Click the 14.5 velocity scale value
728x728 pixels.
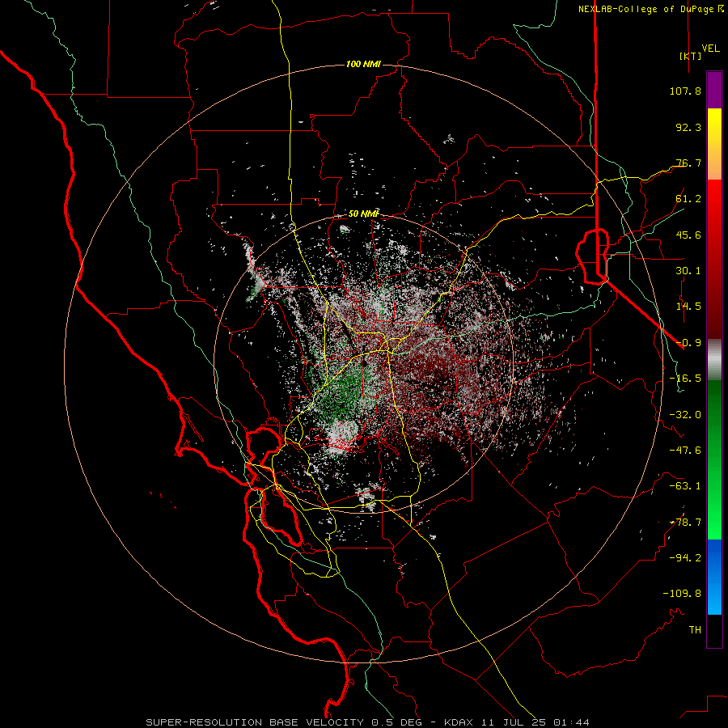click(x=688, y=307)
